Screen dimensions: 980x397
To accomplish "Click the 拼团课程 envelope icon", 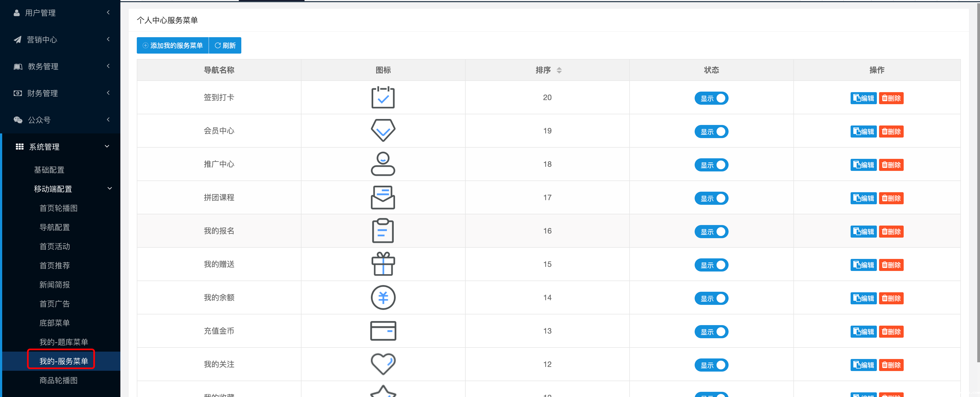I will (383, 197).
